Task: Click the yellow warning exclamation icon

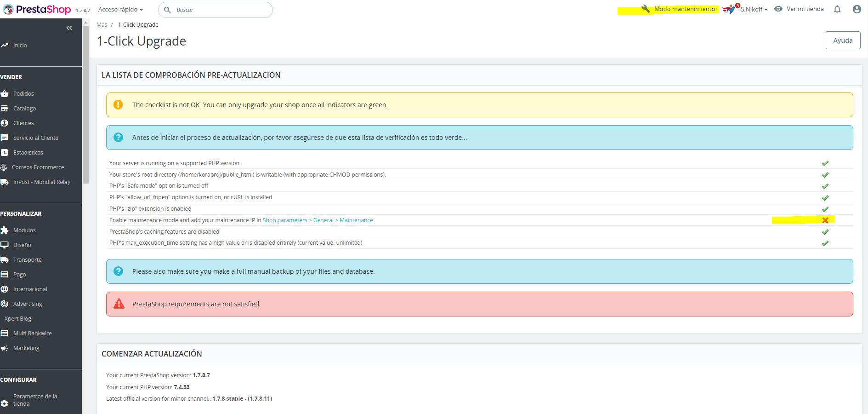Action: pos(118,104)
